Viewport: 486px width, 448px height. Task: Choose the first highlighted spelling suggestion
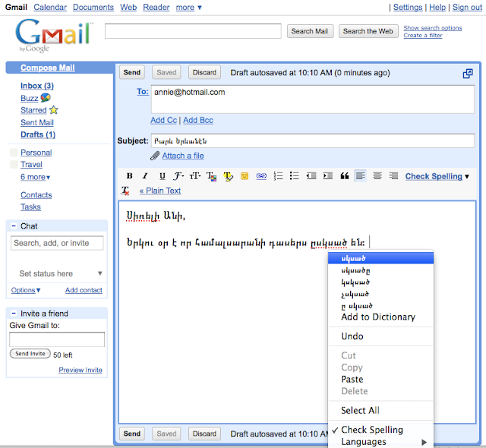coord(380,258)
